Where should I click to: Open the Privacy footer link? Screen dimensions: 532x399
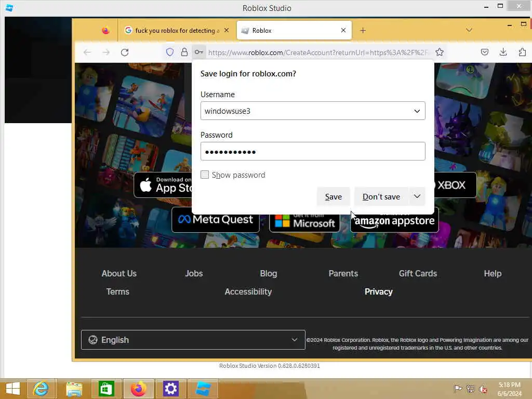pos(378,292)
